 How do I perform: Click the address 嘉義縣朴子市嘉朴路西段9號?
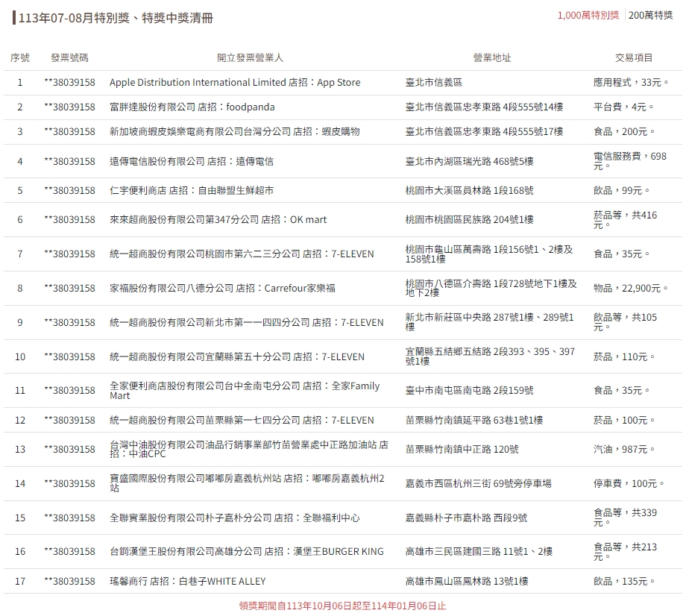(x=467, y=518)
